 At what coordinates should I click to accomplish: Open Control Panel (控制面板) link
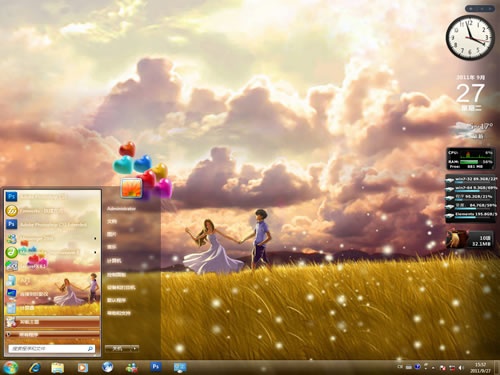116,275
